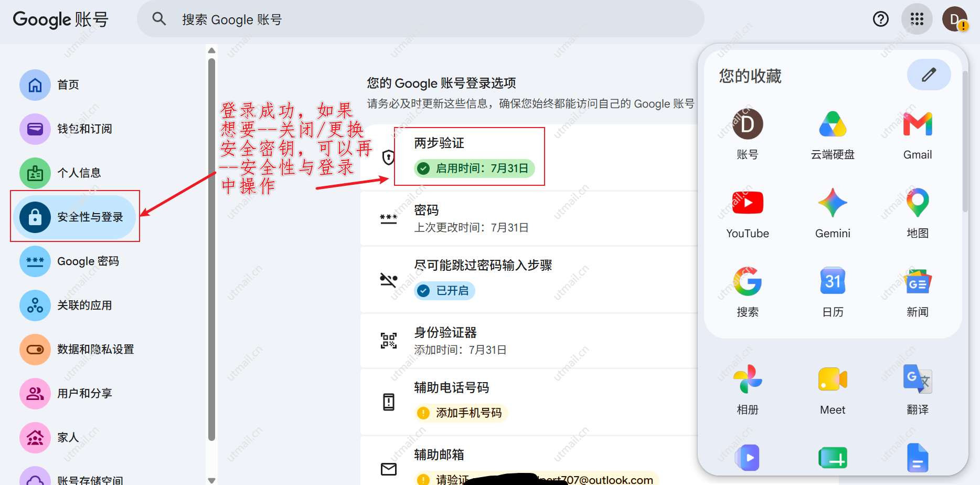Open the Docs blue document icon
Image resolution: width=980 pixels, height=485 pixels.
tap(918, 458)
